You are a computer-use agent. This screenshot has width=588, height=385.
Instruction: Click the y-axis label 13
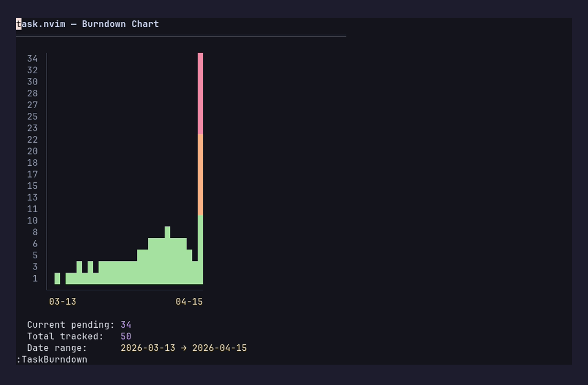point(32,197)
